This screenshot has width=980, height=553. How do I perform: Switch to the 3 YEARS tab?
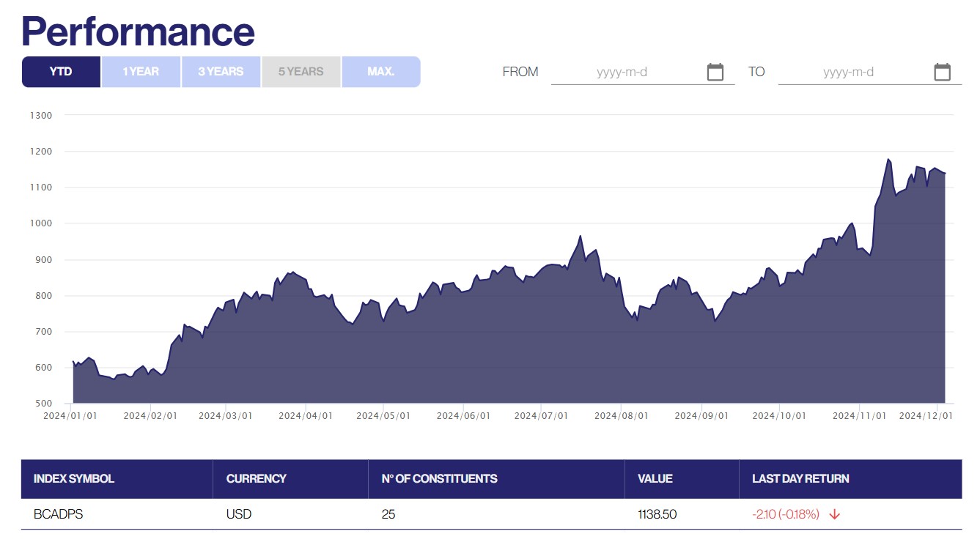tap(221, 72)
